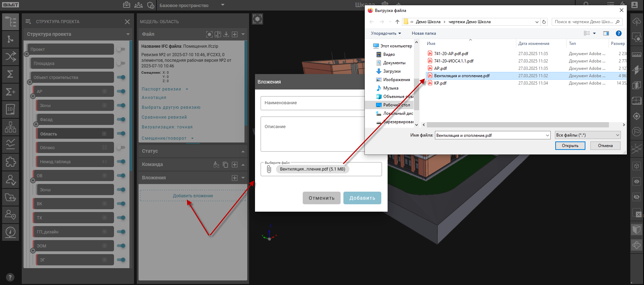Click the Добавить button
The height and width of the screenshot is (285, 644).
(x=362, y=198)
